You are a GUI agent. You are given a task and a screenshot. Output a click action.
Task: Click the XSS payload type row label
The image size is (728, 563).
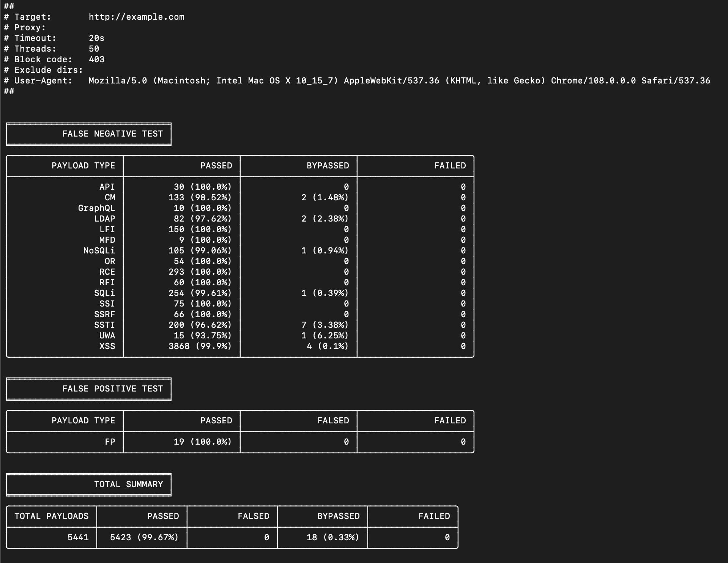coord(107,346)
